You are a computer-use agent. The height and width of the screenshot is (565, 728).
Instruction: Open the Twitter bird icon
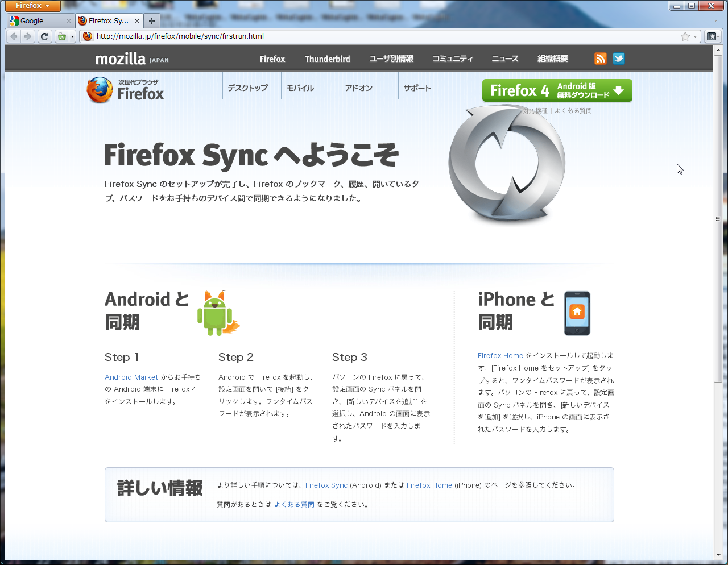[619, 59]
